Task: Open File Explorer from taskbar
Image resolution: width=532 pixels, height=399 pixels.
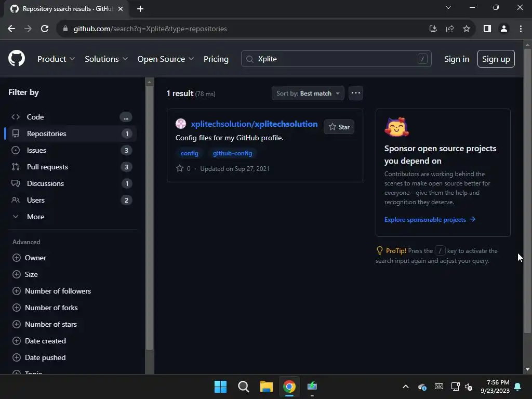Action: tap(267, 387)
